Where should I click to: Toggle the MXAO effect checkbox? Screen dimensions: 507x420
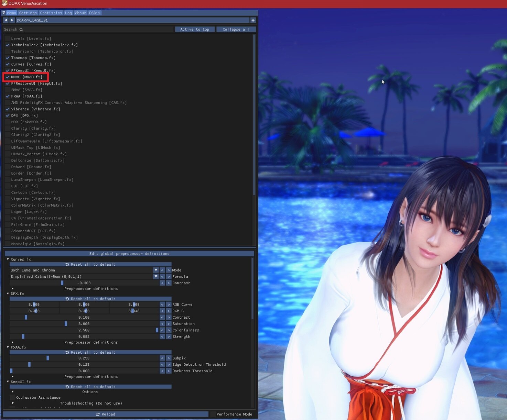pyautogui.click(x=7, y=77)
